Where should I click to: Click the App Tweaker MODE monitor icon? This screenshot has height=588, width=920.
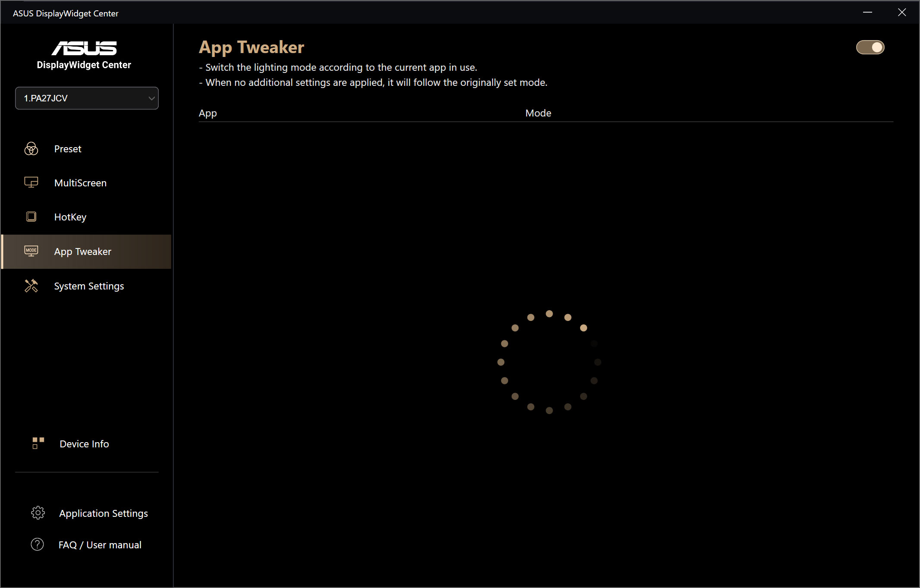[x=31, y=251]
